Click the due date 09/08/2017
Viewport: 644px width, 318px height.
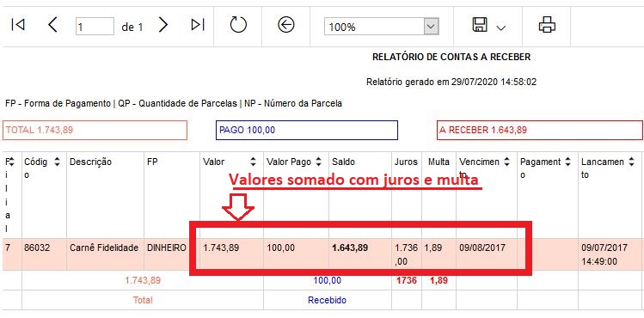[x=482, y=248]
